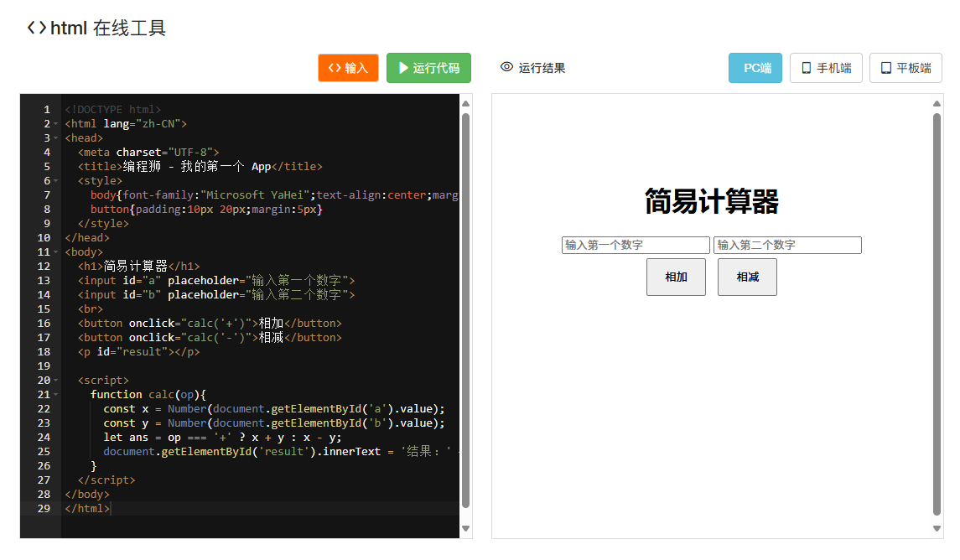Click the html 在线工具 logo icon

(x=37, y=28)
